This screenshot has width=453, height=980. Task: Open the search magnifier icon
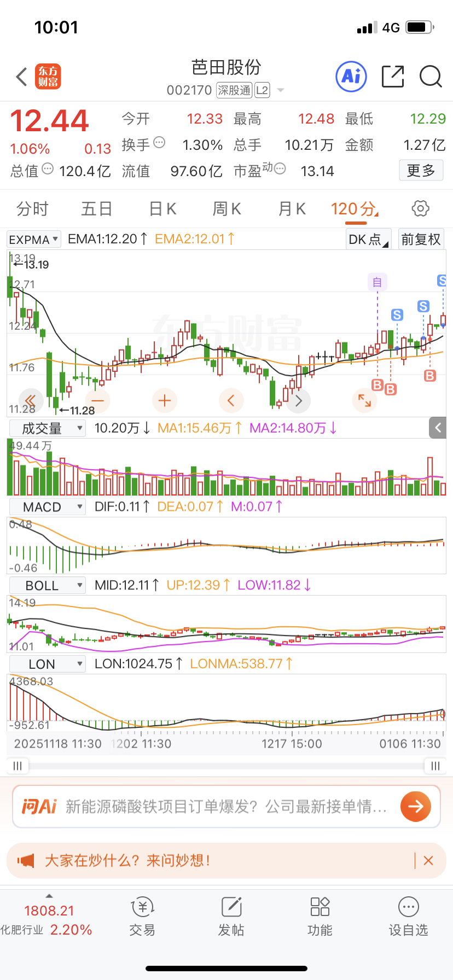(431, 77)
